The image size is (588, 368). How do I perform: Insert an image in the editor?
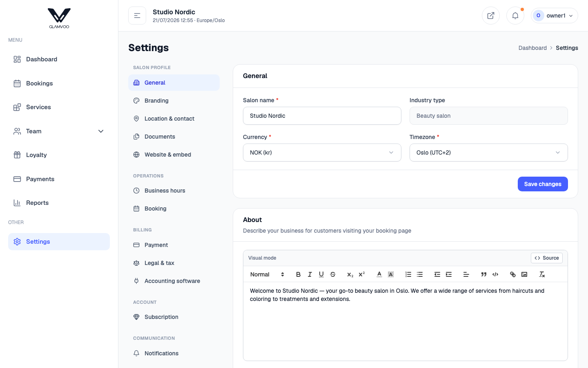click(x=524, y=274)
